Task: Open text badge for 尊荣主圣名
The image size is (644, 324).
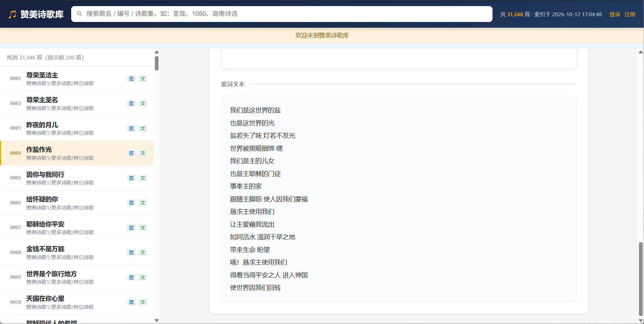Action: [143, 103]
